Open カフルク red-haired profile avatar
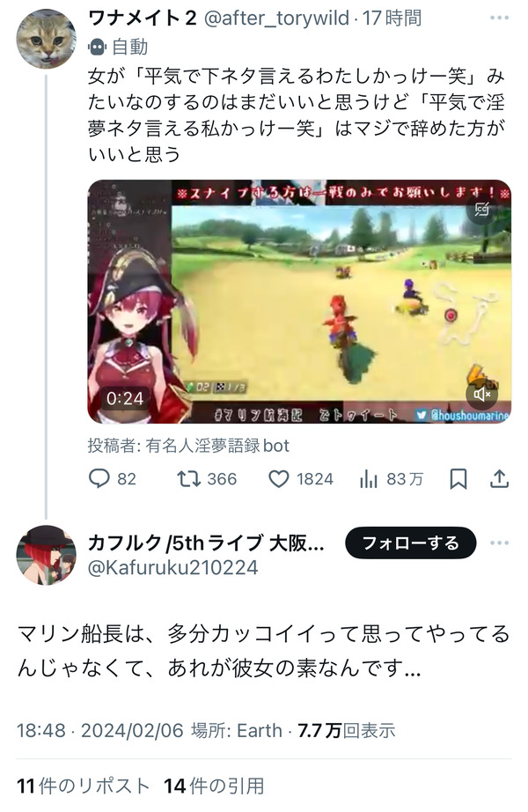The image size is (528, 812). pyautogui.click(x=47, y=555)
